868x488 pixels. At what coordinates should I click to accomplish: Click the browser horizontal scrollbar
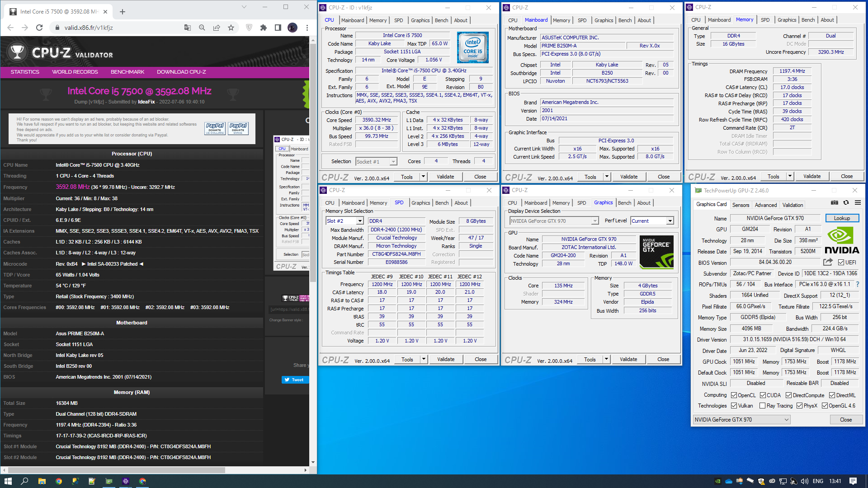117,470
